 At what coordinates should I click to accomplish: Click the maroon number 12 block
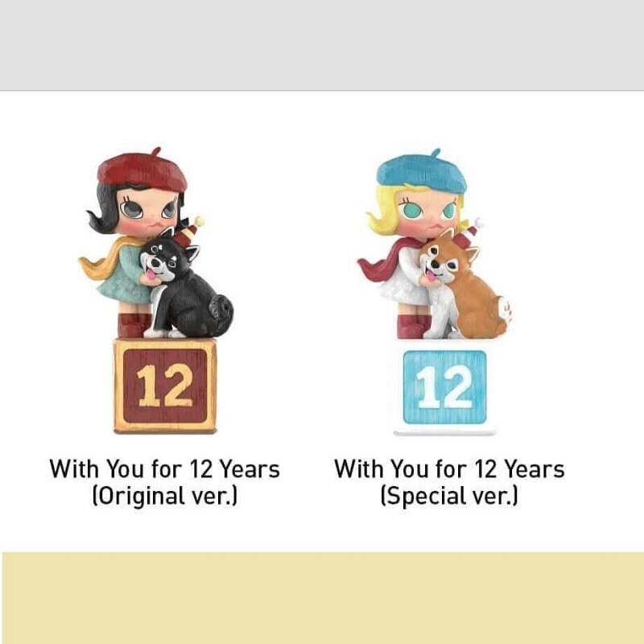click(165, 386)
